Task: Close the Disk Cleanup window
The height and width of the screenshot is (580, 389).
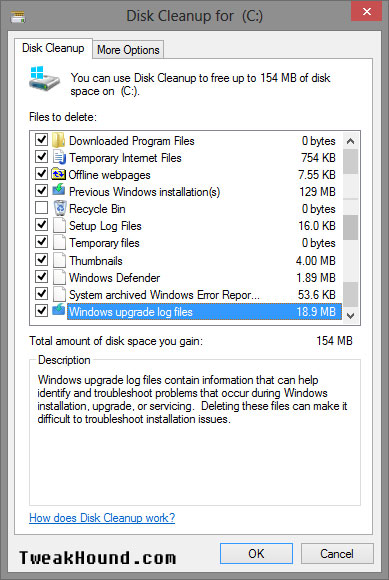Action: pyautogui.click(x=367, y=11)
